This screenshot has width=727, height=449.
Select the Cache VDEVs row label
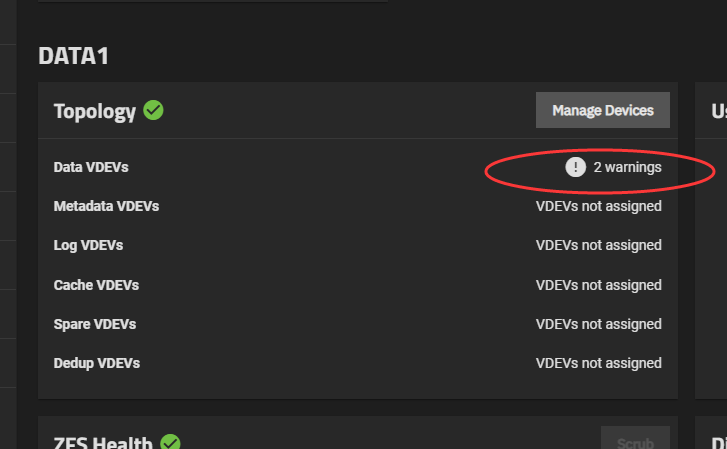click(96, 285)
